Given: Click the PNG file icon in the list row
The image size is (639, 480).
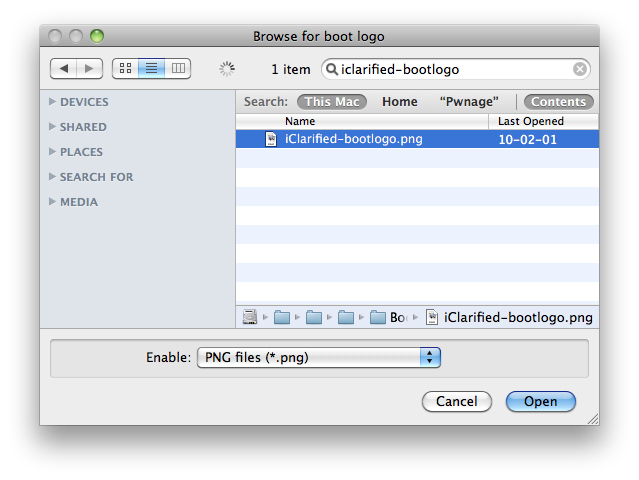Looking at the screenshot, I should [x=271, y=139].
